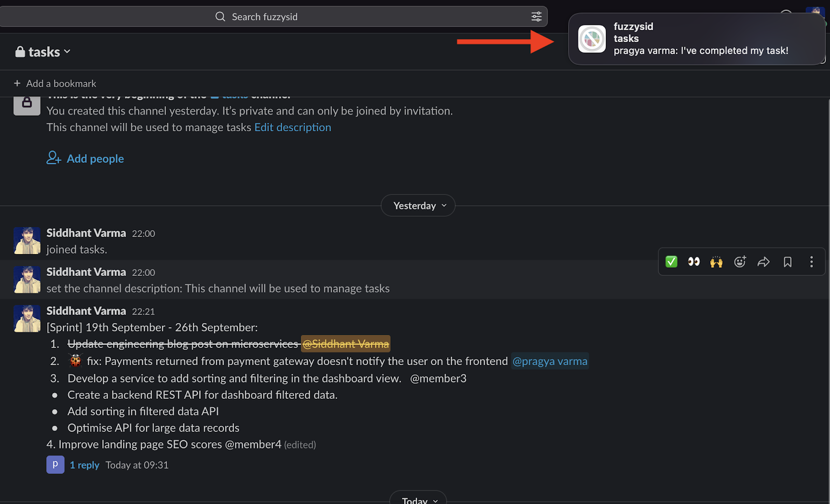
Task: React with white check mark emoji
Action: click(671, 262)
